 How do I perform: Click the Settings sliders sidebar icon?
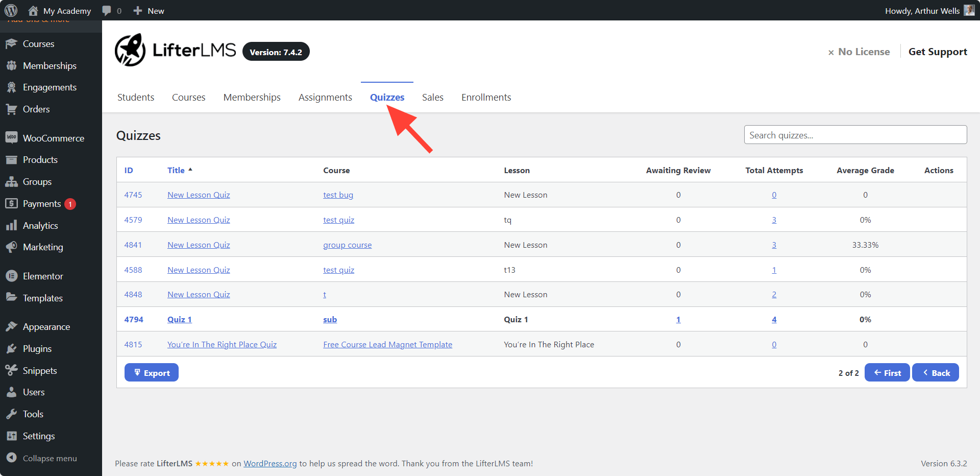[x=11, y=436]
